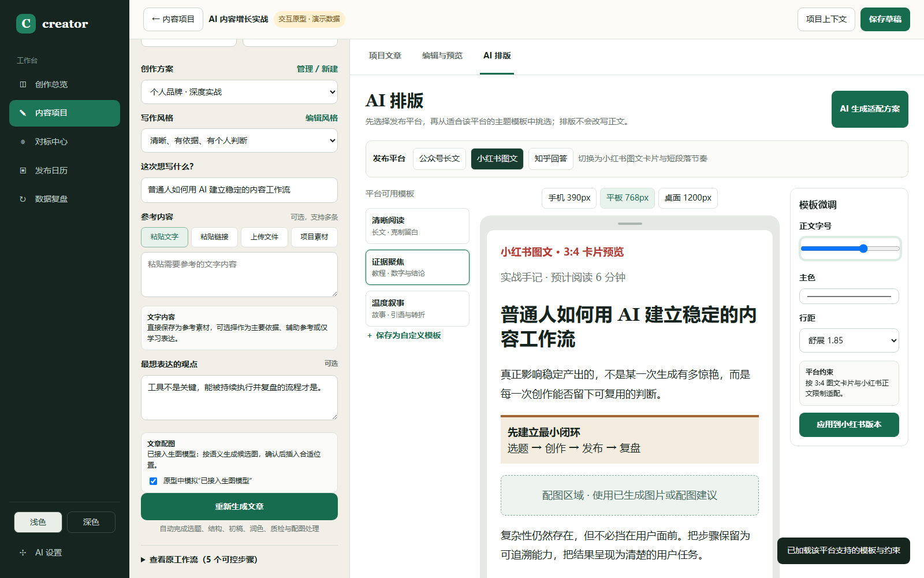
Task: Save draft with 保存草稿
Action: 885,19
